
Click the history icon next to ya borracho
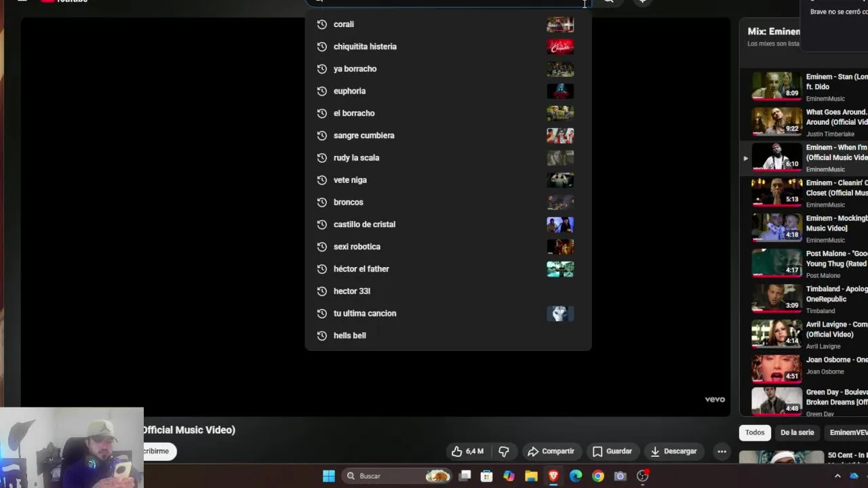[322, 69]
